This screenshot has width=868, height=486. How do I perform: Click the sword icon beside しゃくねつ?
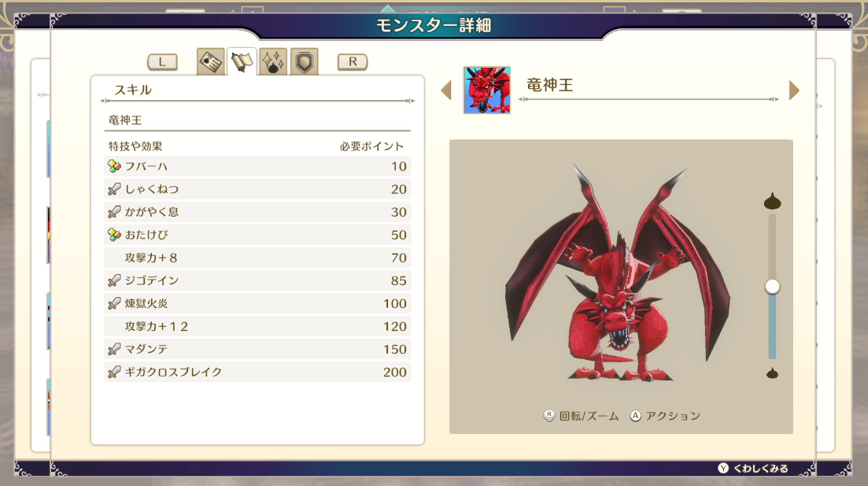[x=114, y=189]
